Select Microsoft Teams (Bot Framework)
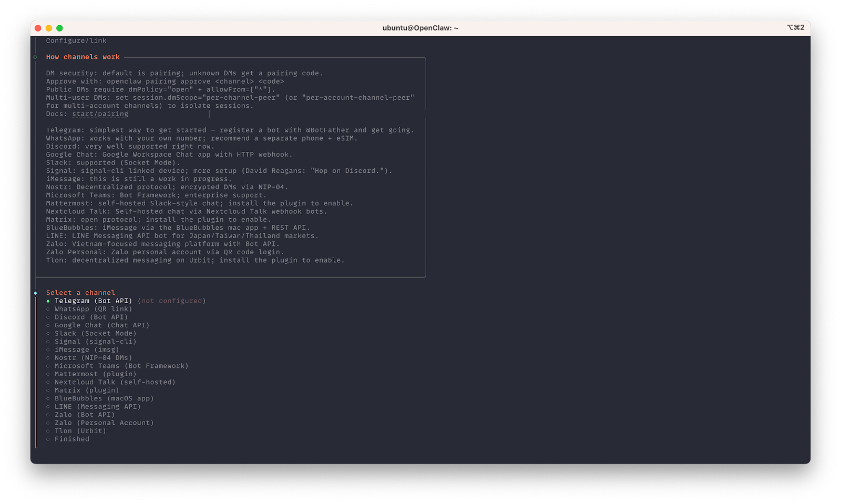Viewport: 841px width, 504px height. (122, 365)
